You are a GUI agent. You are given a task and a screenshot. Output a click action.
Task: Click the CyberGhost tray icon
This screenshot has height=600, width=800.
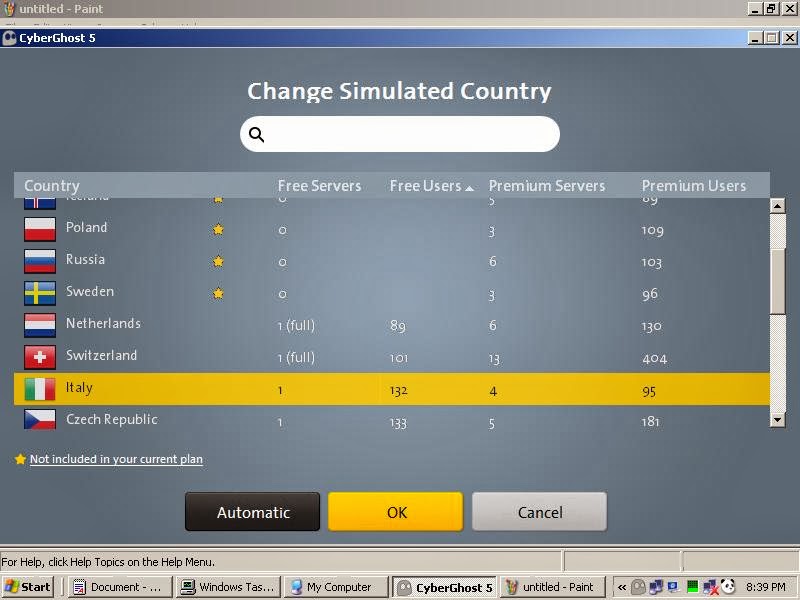[x=638, y=587]
